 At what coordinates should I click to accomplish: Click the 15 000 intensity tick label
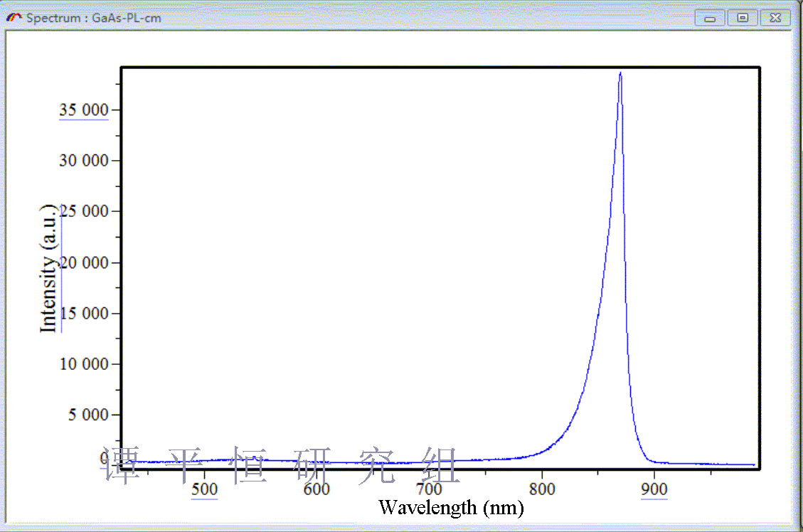[x=83, y=314]
